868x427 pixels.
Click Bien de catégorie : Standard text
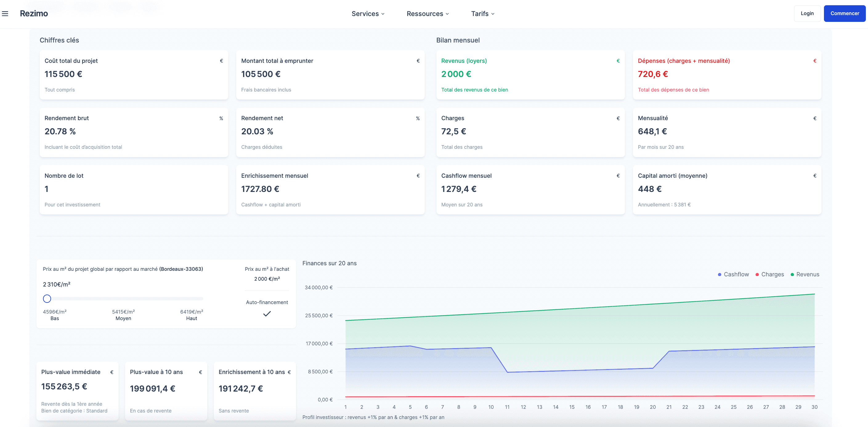tap(74, 411)
